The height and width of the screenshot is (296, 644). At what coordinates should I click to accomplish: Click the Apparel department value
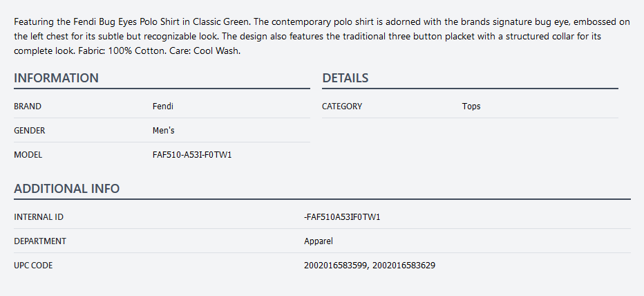tap(319, 241)
